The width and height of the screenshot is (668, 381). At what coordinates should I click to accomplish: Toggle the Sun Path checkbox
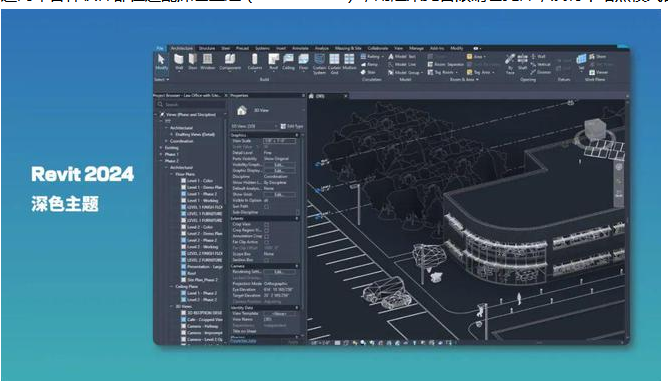pos(266,207)
